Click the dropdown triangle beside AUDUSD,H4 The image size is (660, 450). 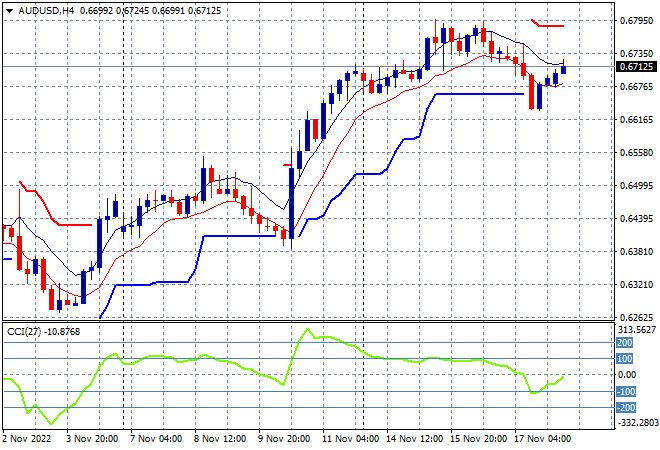[x=9, y=11]
